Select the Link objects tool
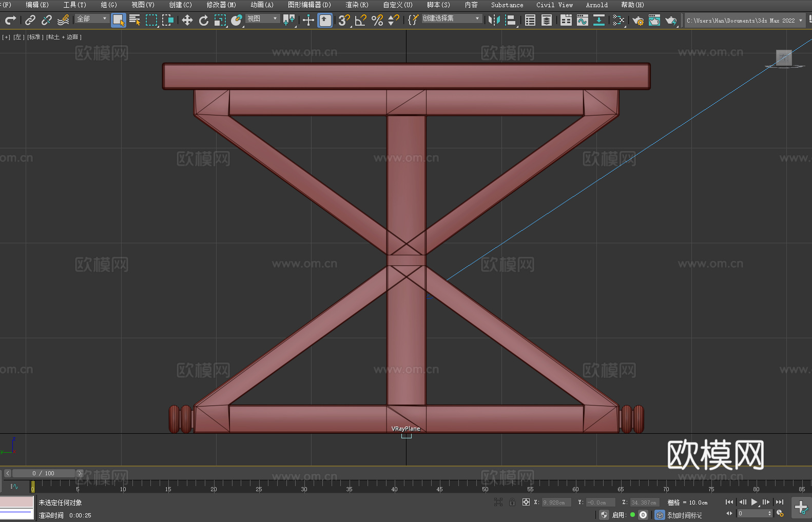 click(30, 20)
